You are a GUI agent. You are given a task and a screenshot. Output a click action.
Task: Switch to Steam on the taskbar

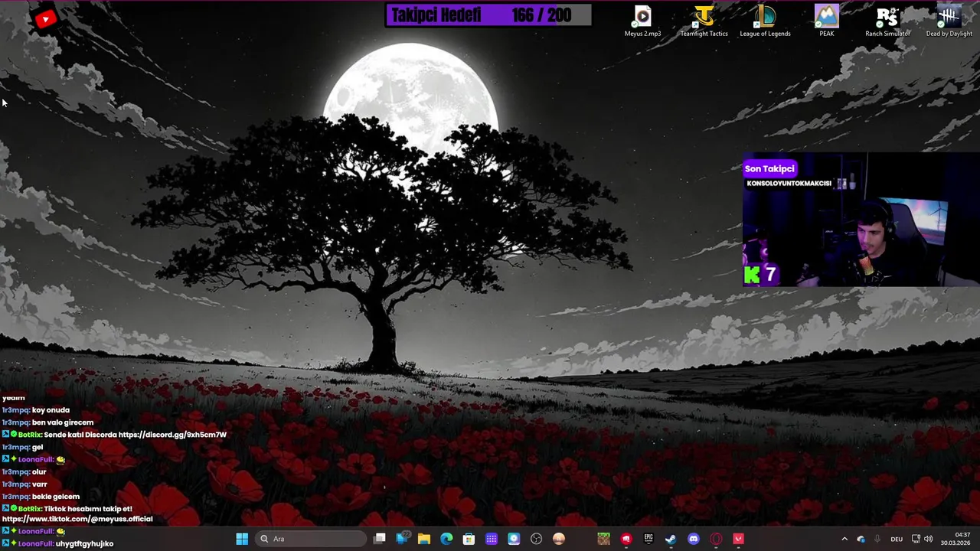tap(671, 539)
